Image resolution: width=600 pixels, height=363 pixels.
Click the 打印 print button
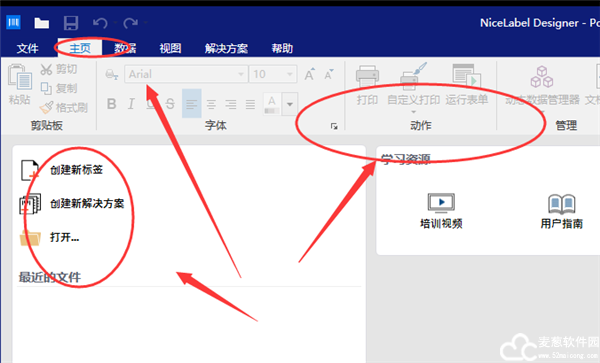[x=367, y=85]
